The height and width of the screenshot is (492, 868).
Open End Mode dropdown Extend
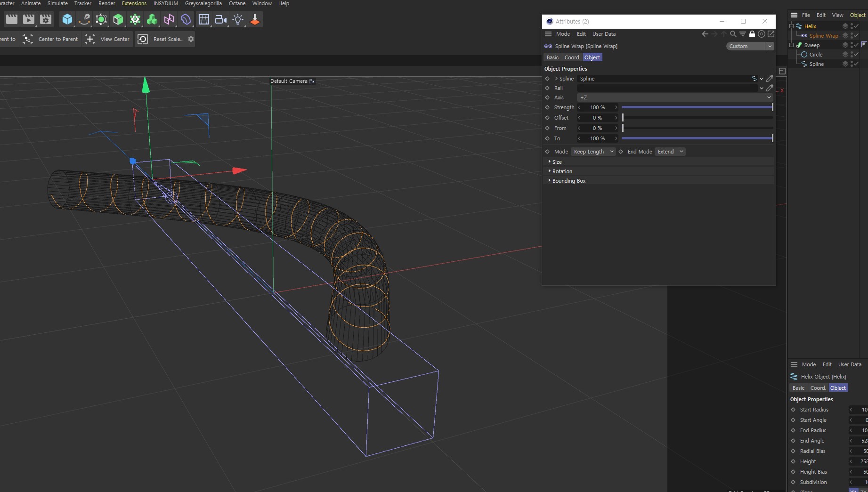pyautogui.click(x=670, y=152)
